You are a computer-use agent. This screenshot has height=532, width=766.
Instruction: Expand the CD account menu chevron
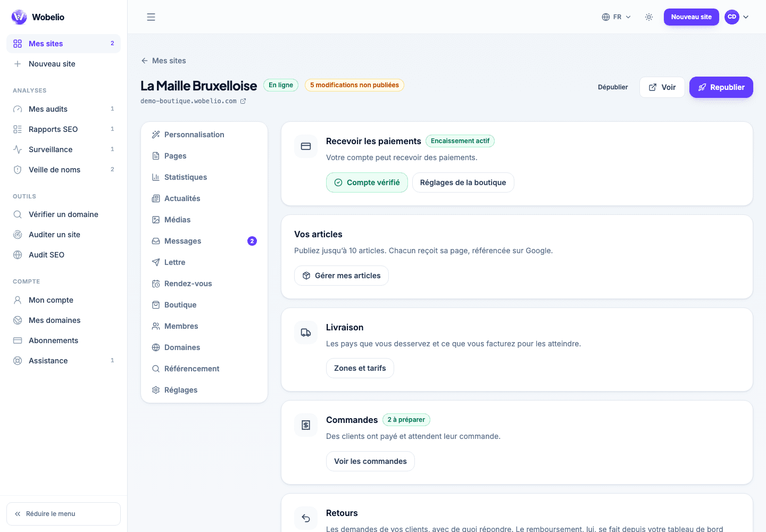pyautogui.click(x=746, y=17)
